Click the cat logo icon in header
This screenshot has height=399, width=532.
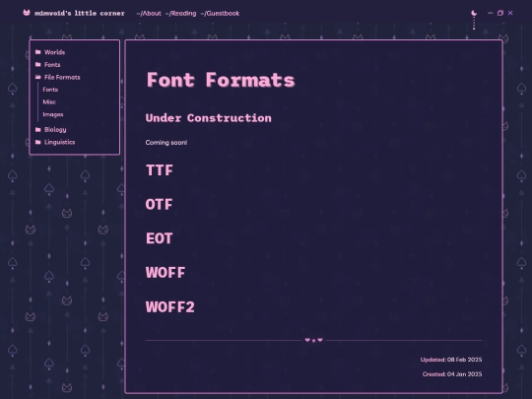pos(27,13)
